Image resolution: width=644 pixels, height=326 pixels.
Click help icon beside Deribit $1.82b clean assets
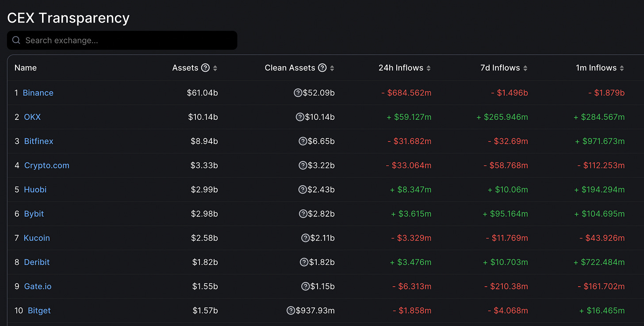[304, 262]
